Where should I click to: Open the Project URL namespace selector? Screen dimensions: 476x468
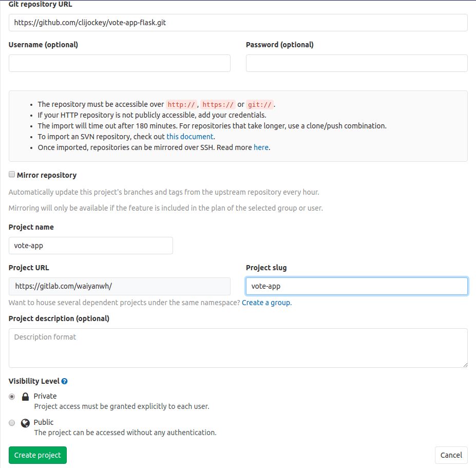pos(119,286)
